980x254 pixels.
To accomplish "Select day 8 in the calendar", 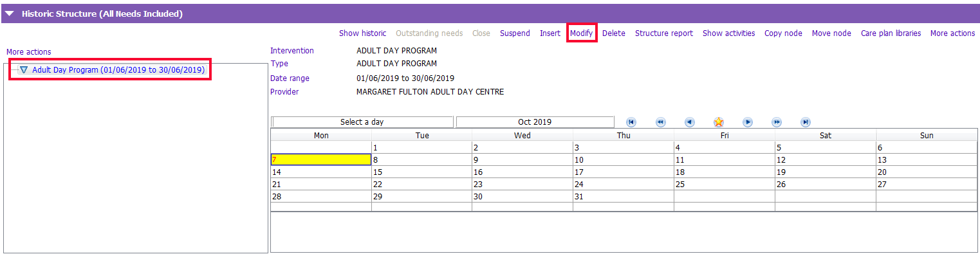I will pos(421,160).
